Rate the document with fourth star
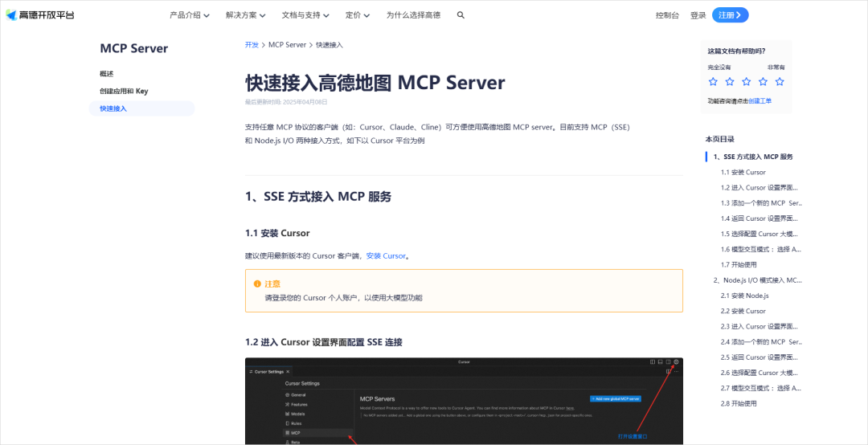Image resolution: width=868 pixels, height=445 pixels. (x=763, y=81)
